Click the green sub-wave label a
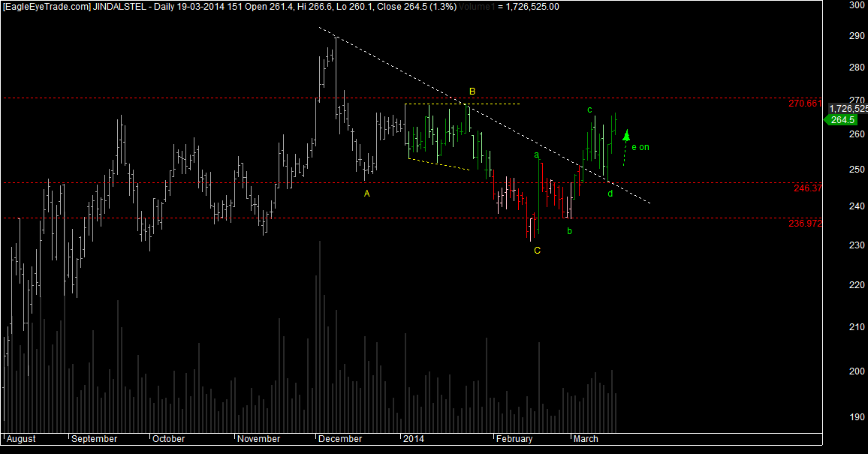 click(536, 155)
